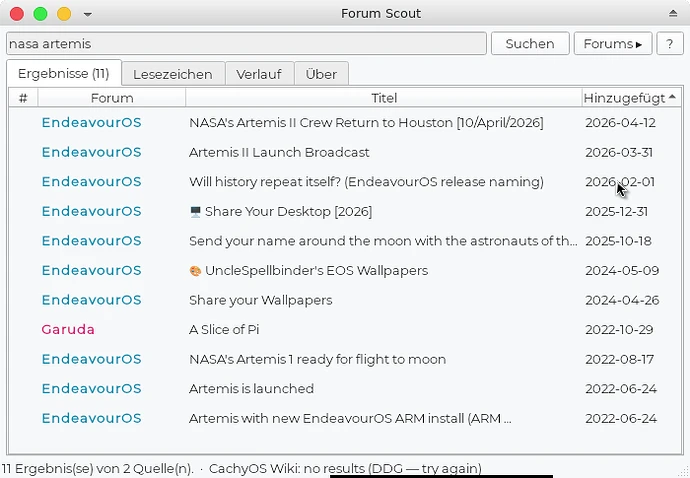Click the date 2025-12-31

pos(617,211)
